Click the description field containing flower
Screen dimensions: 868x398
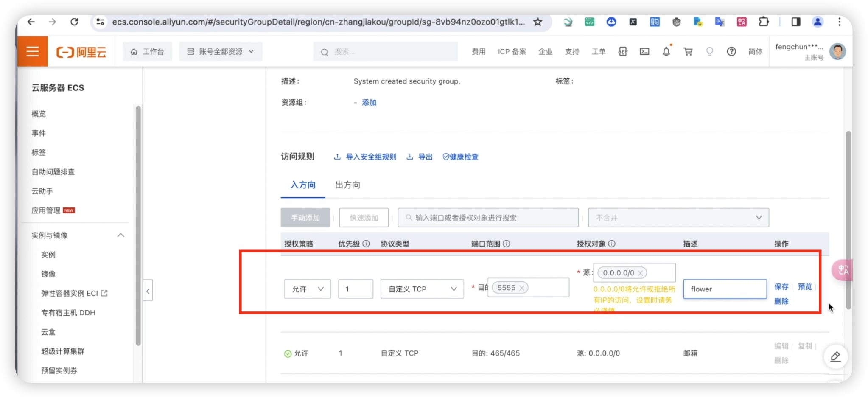(725, 289)
